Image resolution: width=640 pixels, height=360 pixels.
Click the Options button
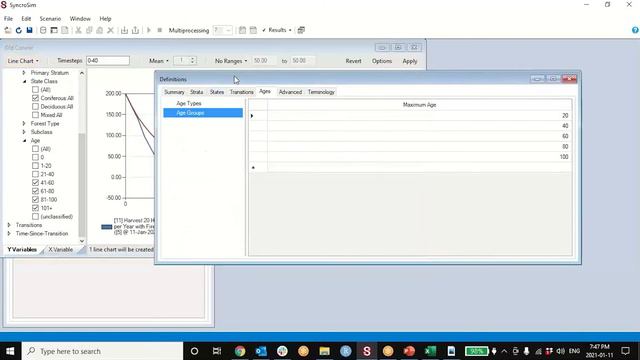click(x=382, y=61)
